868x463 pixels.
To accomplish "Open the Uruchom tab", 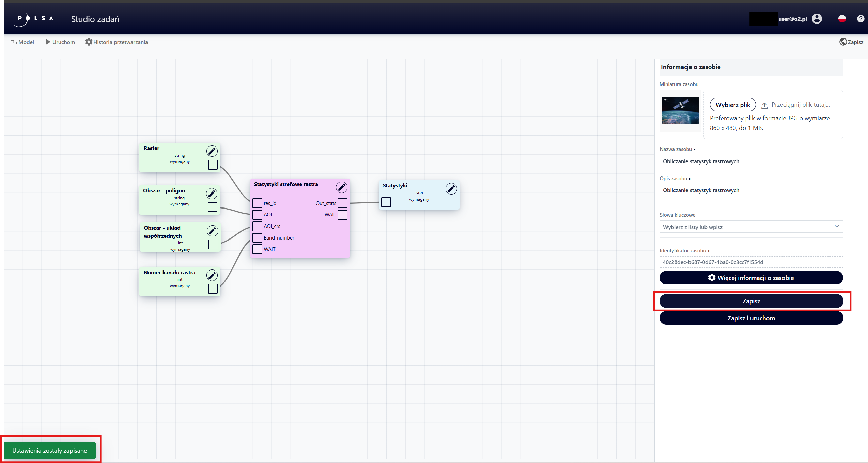I will point(60,42).
